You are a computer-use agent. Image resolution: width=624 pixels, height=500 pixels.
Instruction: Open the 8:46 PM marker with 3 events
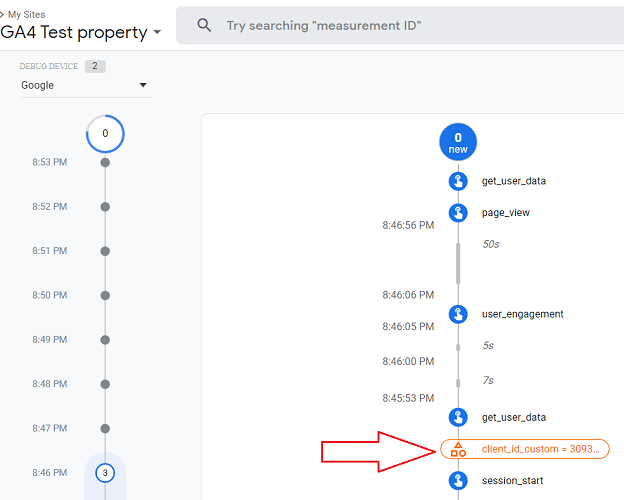pos(105,473)
